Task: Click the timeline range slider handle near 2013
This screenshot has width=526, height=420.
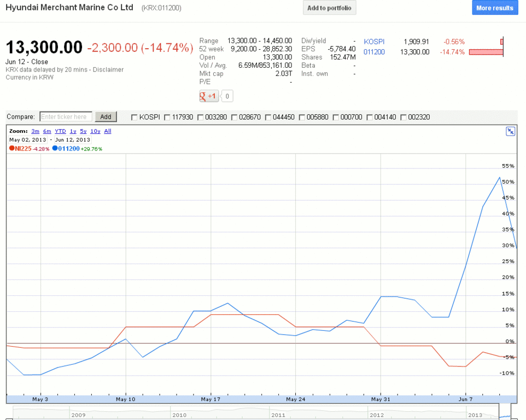Action: 505,412
